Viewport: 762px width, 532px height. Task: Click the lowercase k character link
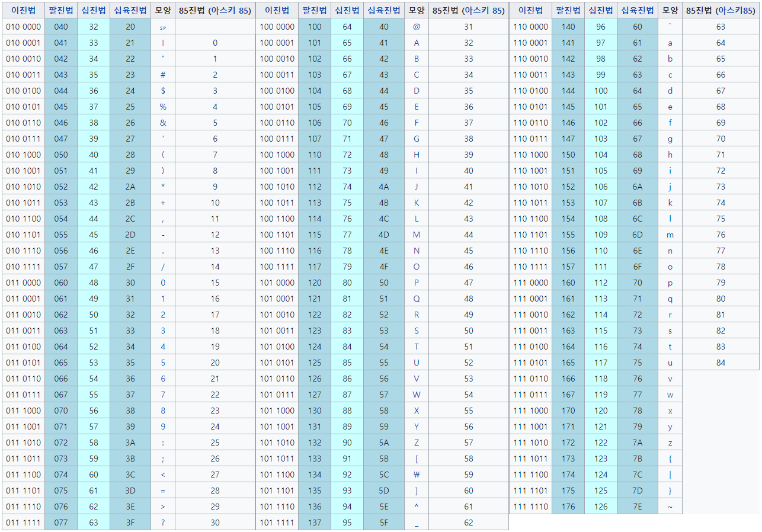(670, 203)
